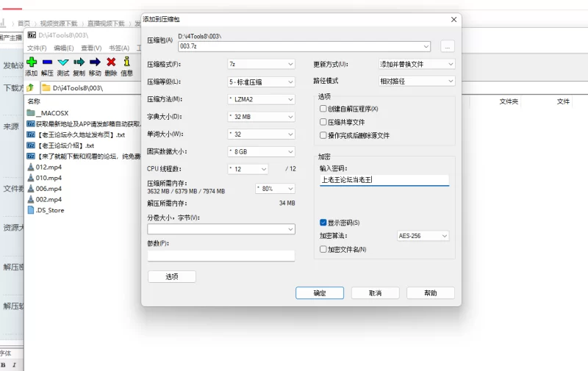Click the 首页 breadcrumb link
This screenshot has height=371, width=588.
[24, 24]
